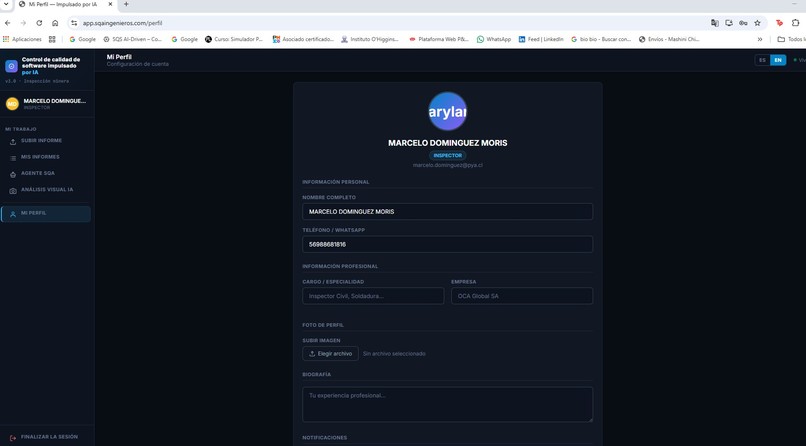806x446 pixels.
Task: Click the install app icon in address bar
Action: click(729, 23)
